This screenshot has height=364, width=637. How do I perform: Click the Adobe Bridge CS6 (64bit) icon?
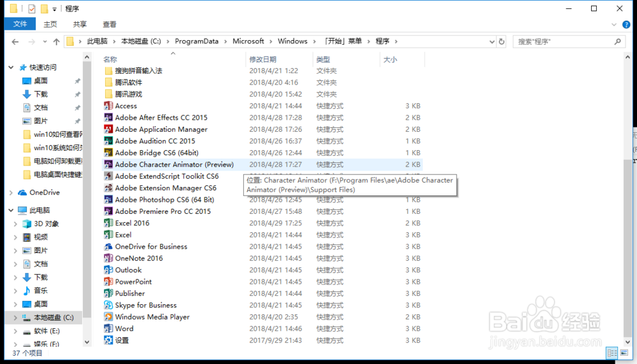click(x=108, y=153)
